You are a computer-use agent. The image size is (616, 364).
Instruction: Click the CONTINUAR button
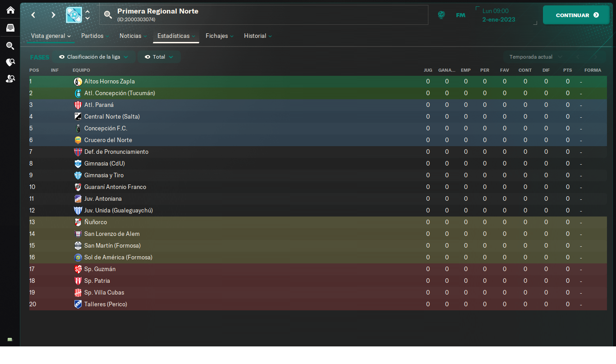576,15
